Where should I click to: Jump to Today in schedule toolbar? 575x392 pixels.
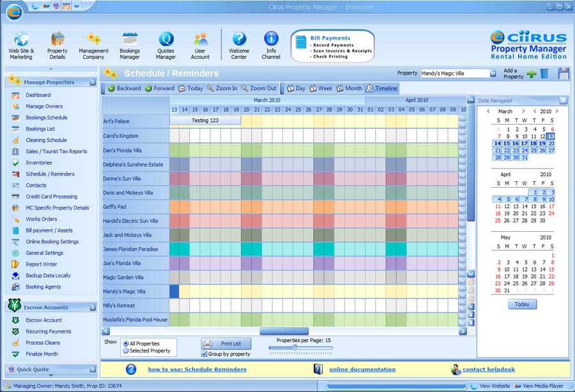coord(190,88)
